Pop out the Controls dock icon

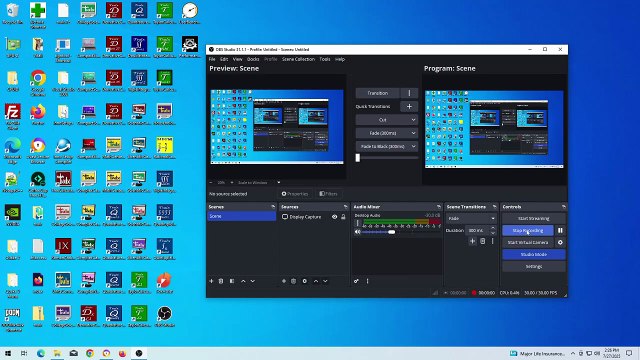(x=564, y=207)
